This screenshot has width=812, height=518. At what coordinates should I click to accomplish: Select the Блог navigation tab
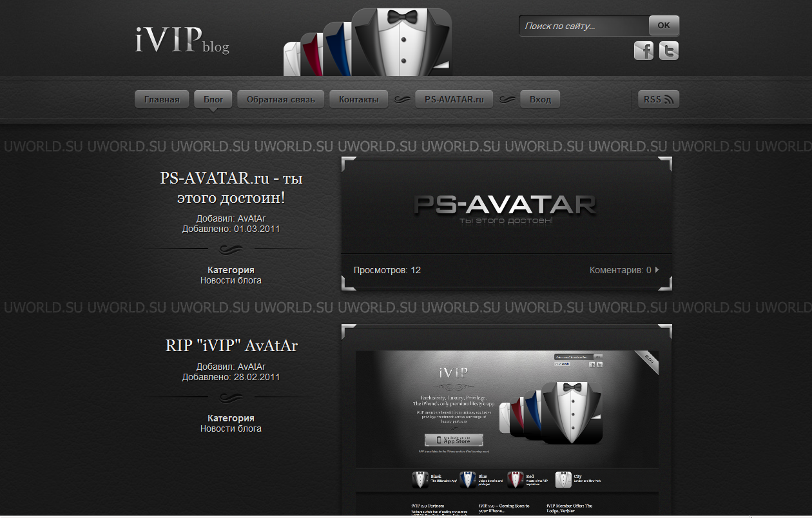click(x=213, y=99)
